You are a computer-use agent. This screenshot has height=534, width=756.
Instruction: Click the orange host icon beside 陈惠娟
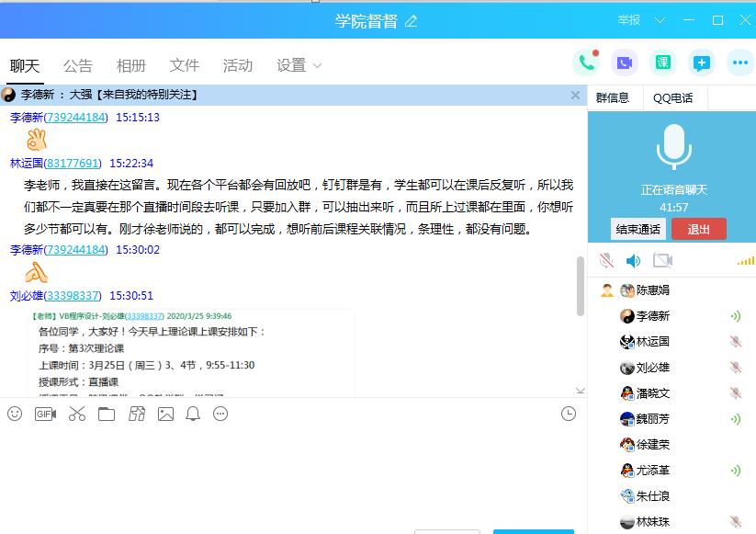point(607,290)
